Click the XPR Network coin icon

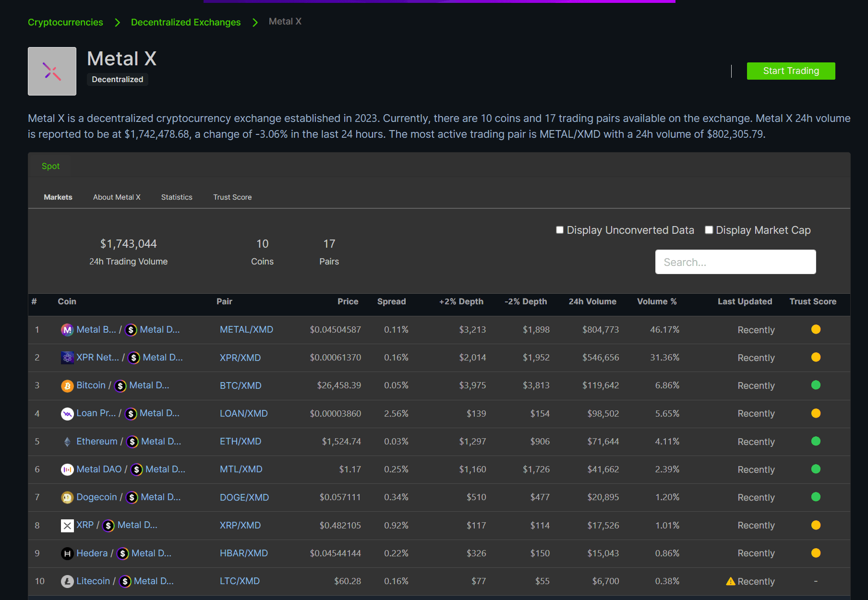coord(67,358)
